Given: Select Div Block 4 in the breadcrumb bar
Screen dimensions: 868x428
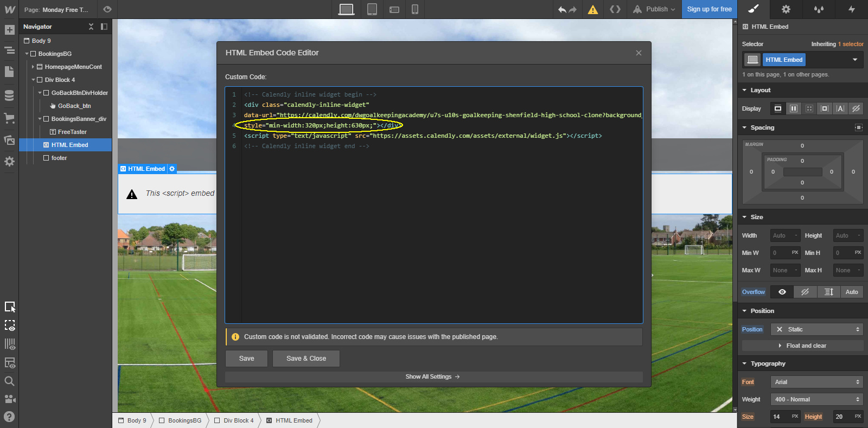Looking at the screenshot, I should 234,420.
